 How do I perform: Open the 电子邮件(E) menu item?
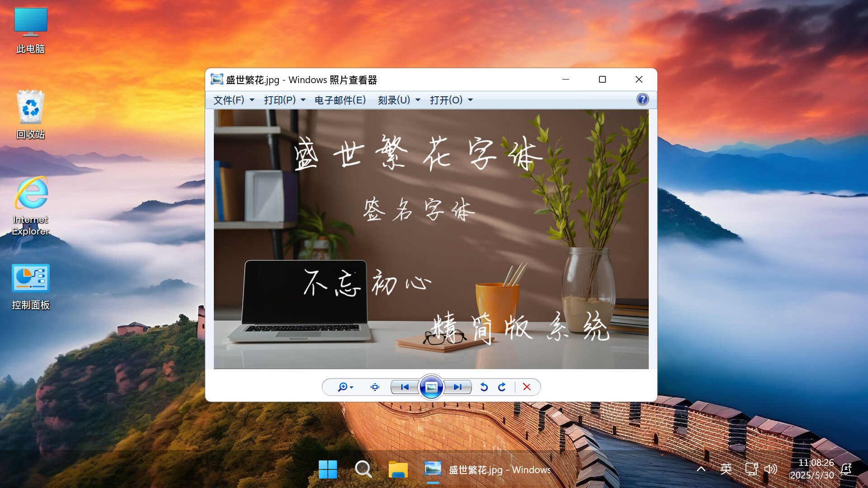point(340,100)
